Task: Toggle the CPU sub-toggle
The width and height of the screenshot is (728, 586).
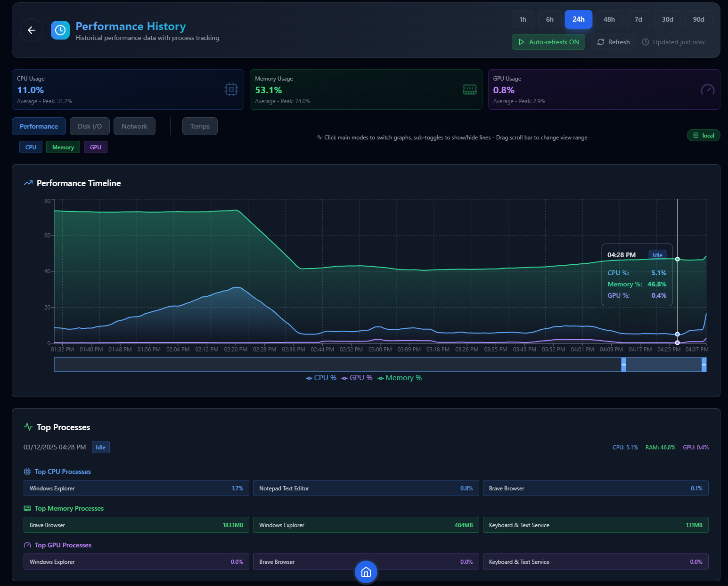Action: [30, 147]
